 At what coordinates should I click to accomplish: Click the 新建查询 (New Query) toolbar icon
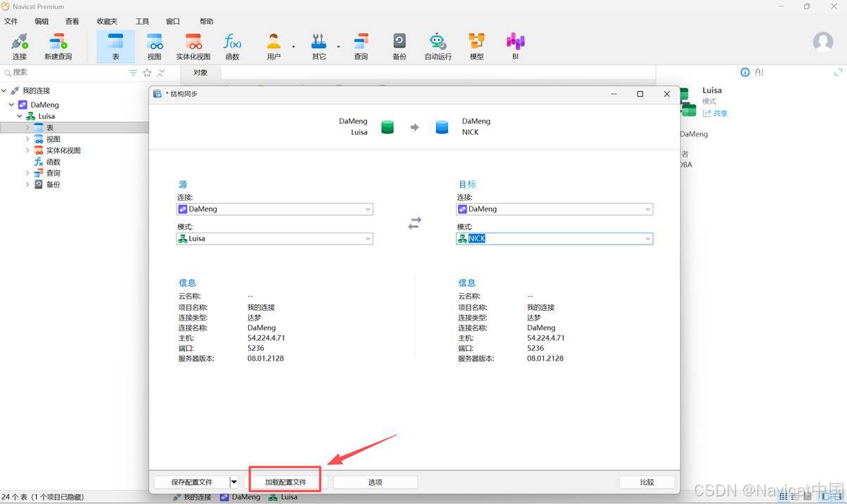click(58, 46)
